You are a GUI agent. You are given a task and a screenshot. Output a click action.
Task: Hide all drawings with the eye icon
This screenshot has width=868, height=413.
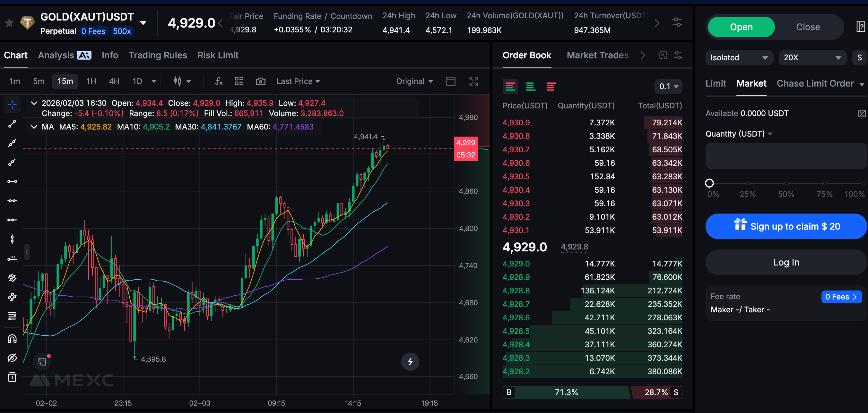pos(12,358)
